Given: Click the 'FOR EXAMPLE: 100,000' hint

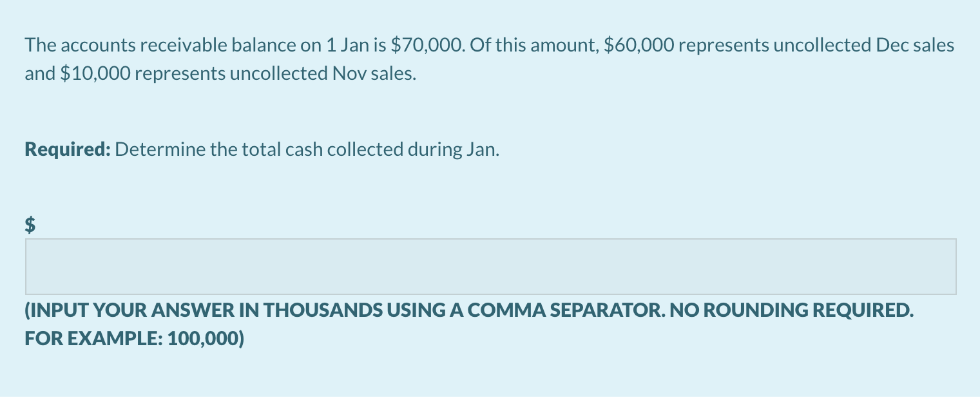Looking at the screenshot, I should pyautogui.click(x=135, y=338).
